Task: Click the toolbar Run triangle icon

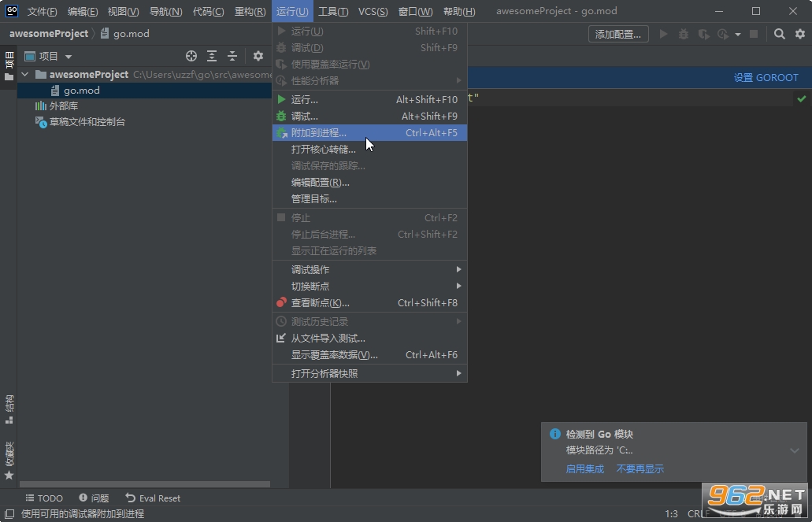Action: (x=663, y=34)
